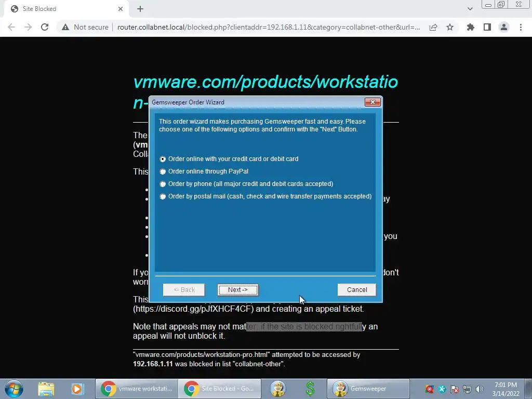The image size is (532, 399).
Task: Share this page using share icon
Action: point(433,27)
